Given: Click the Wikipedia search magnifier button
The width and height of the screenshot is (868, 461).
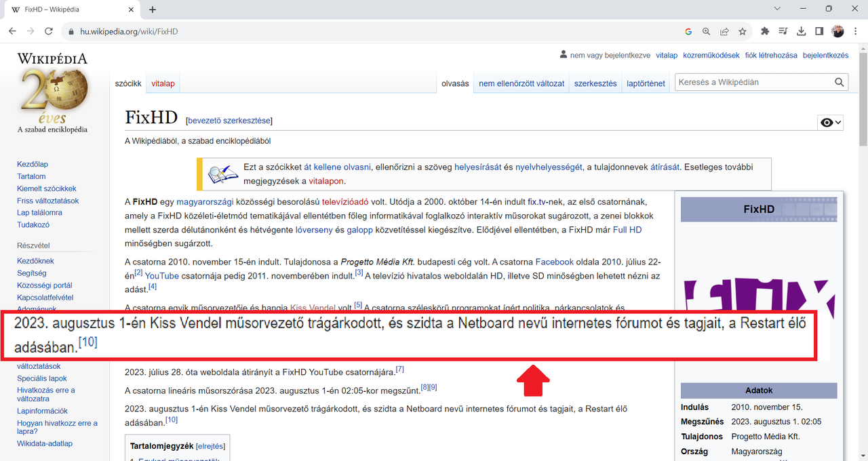Looking at the screenshot, I should 840,82.
